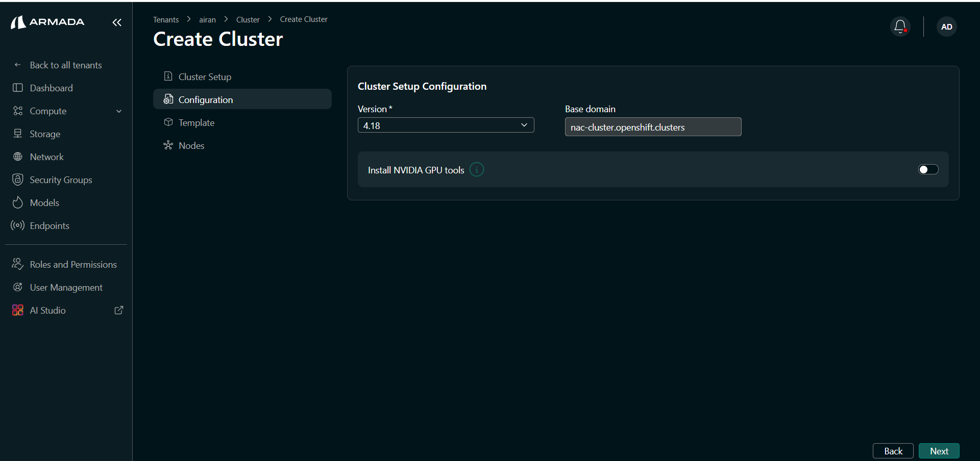Click the Endpoints broadcast icon
This screenshot has height=461, width=980.
[17, 225]
